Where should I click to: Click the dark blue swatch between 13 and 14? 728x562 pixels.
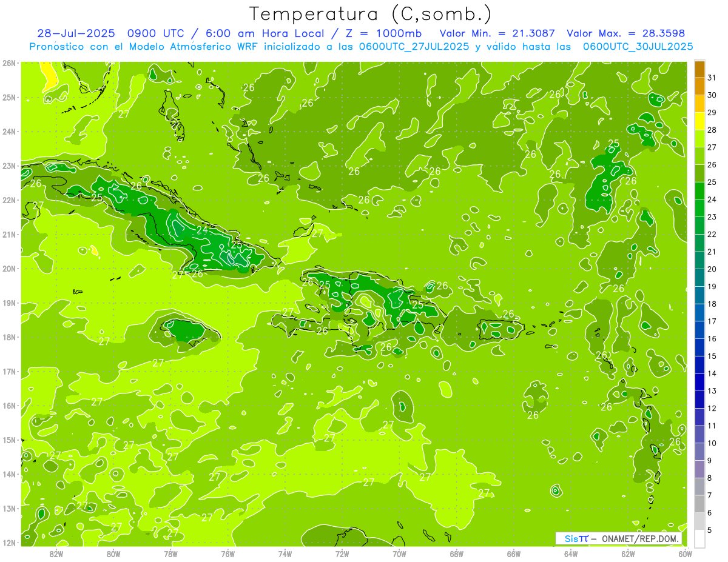click(699, 382)
